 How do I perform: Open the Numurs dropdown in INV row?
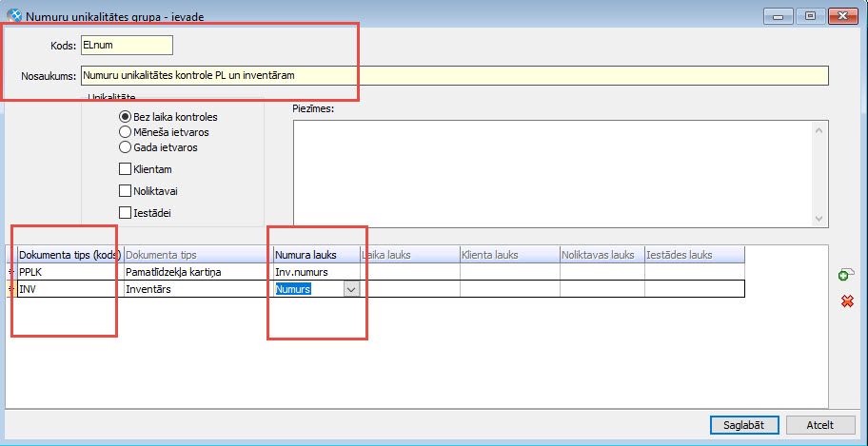(351, 289)
